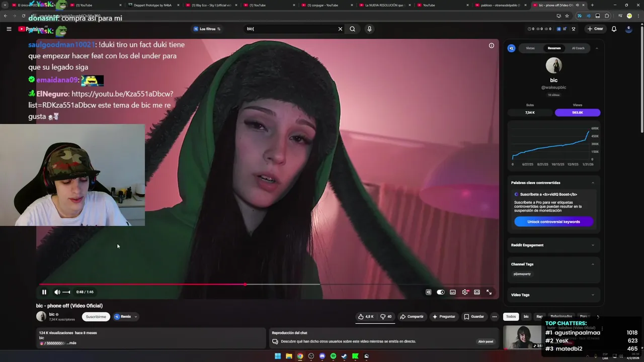Open the notifications bell
The image size is (644, 362).
[614, 29]
